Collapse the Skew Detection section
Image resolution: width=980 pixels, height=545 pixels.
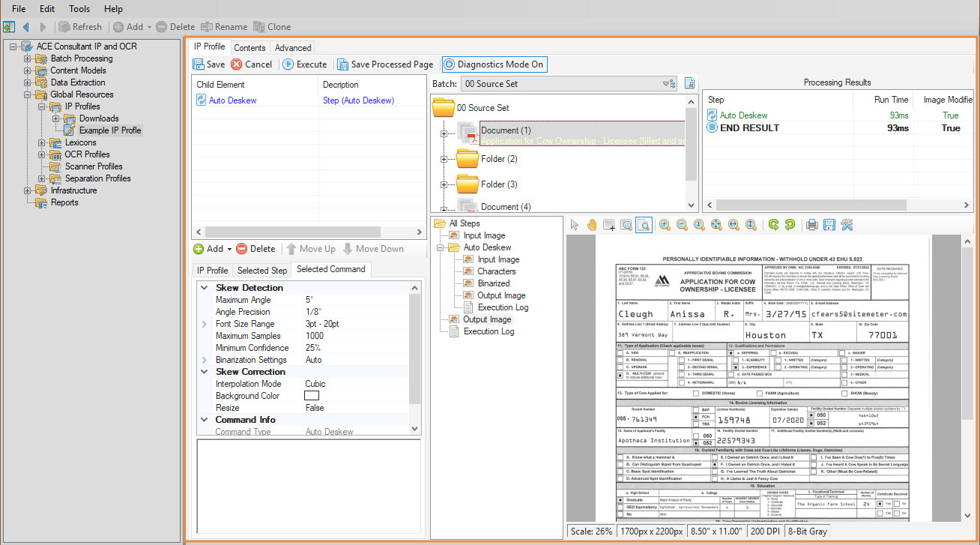click(x=205, y=288)
